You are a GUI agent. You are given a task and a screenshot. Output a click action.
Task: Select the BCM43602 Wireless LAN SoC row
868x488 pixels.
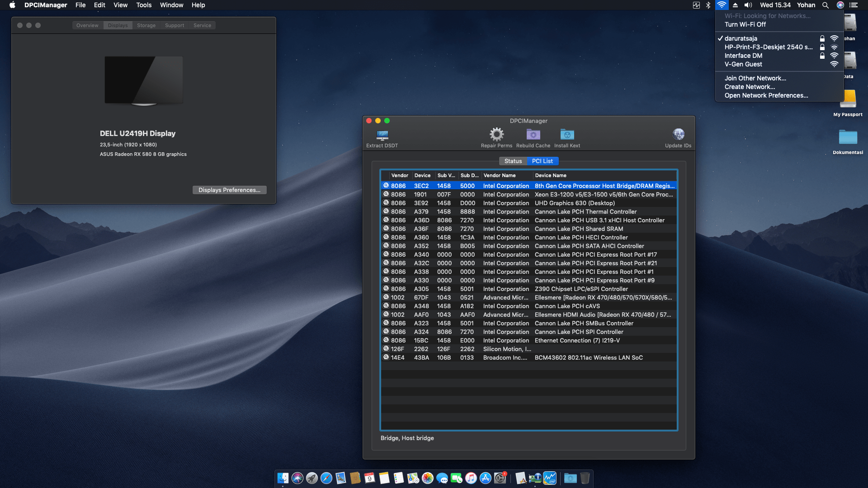click(588, 357)
